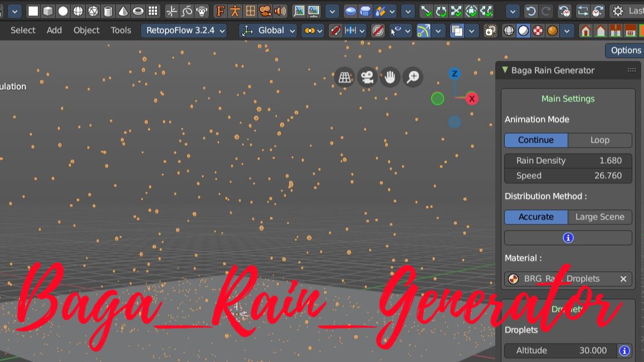The width and height of the screenshot is (644, 362).
Task: Click the Altitude info icon
Action: tap(625, 350)
